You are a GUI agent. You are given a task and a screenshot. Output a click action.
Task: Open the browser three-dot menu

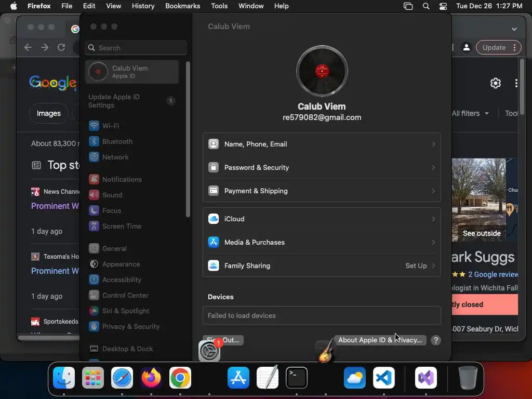click(515, 47)
